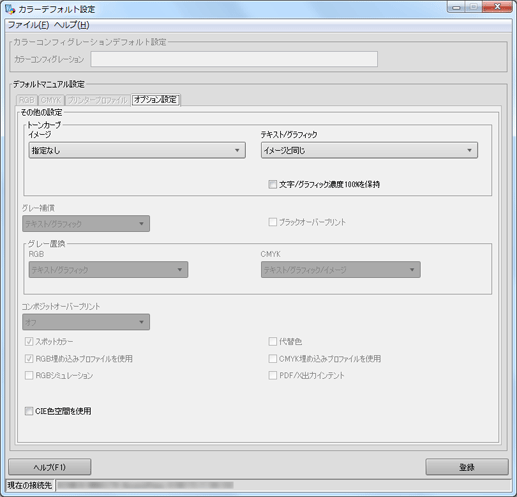This screenshot has height=497, width=517.
Task: Close the カラーデフォルト設定 window
Action: [x=497, y=7]
